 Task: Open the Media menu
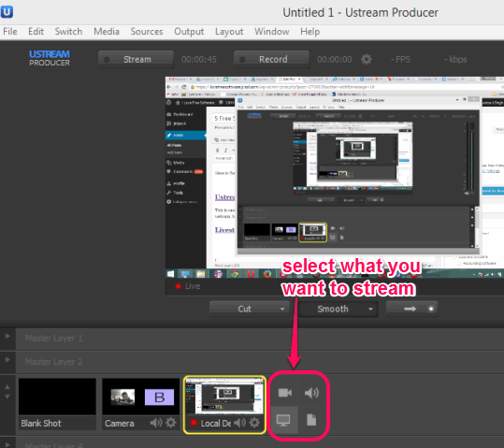point(107,32)
